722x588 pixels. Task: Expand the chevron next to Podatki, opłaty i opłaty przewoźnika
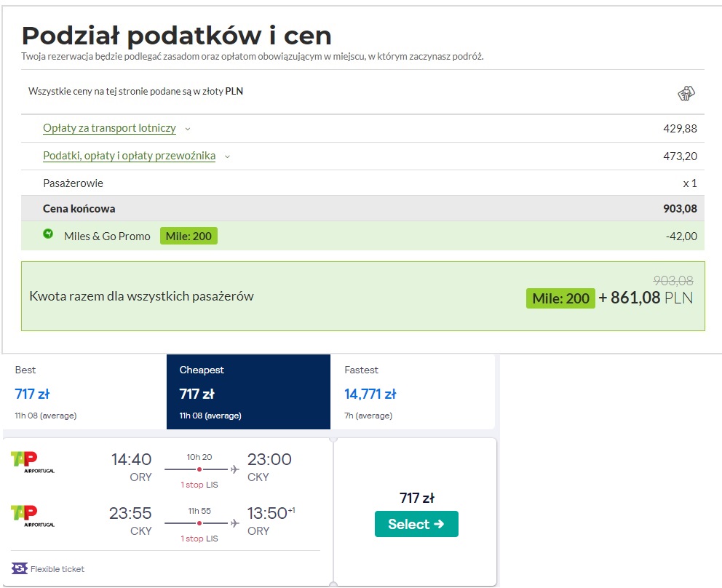227,156
